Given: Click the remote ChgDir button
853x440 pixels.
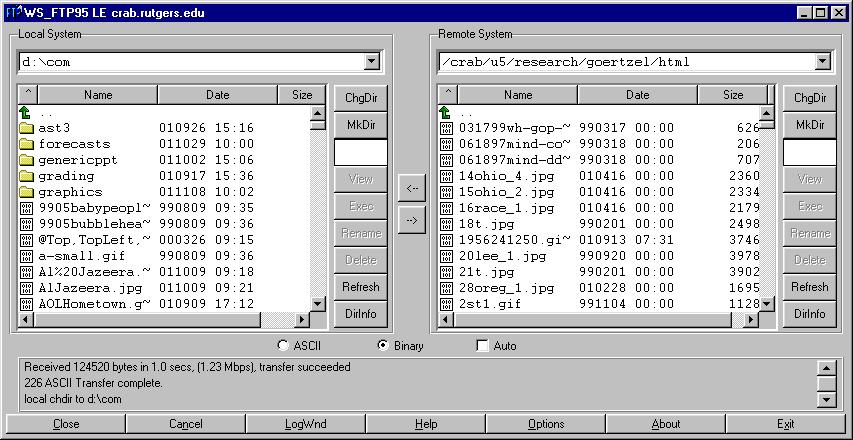Looking at the screenshot, I should click(809, 98).
